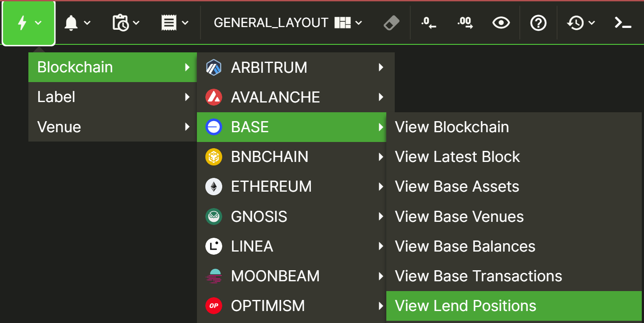The height and width of the screenshot is (323, 644).
Task: Click the GNOSIS row arrow
Action: (381, 217)
